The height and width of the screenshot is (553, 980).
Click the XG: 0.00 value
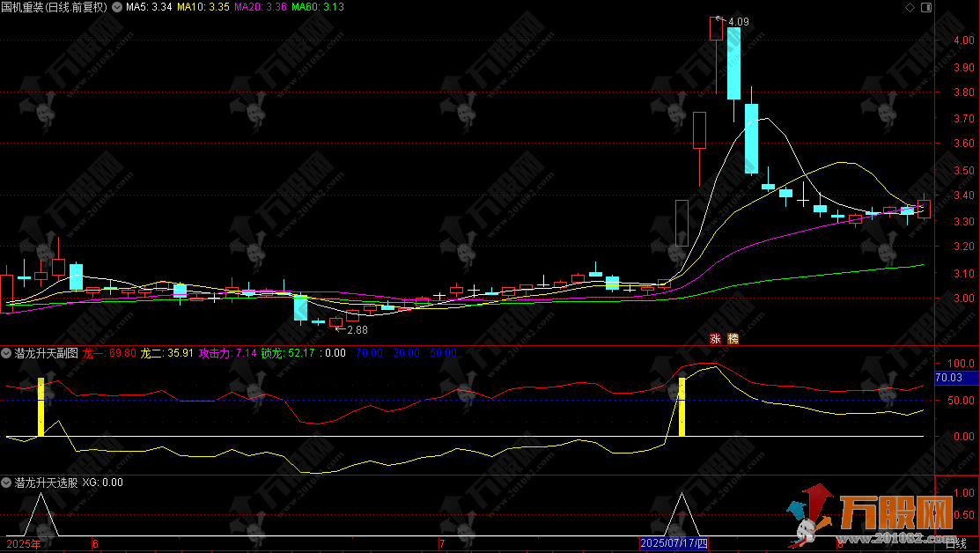(x=102, y=483)
